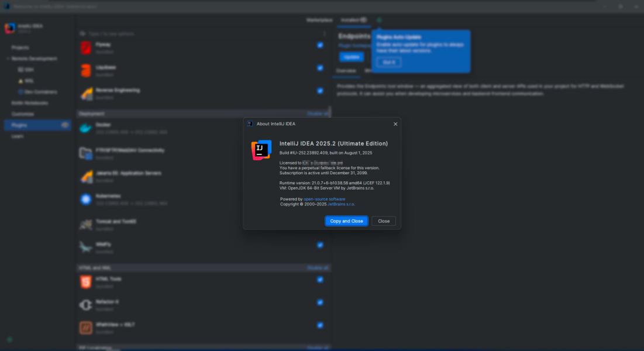Select the Docker plugin whale icon
The width and height of the screenshot is (644, 351).
coord(85,128)
